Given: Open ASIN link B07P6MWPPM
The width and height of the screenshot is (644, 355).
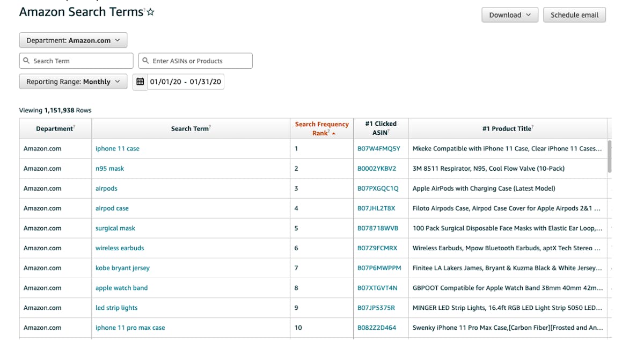Looking at the screenshot, I should tap(379, 268).
